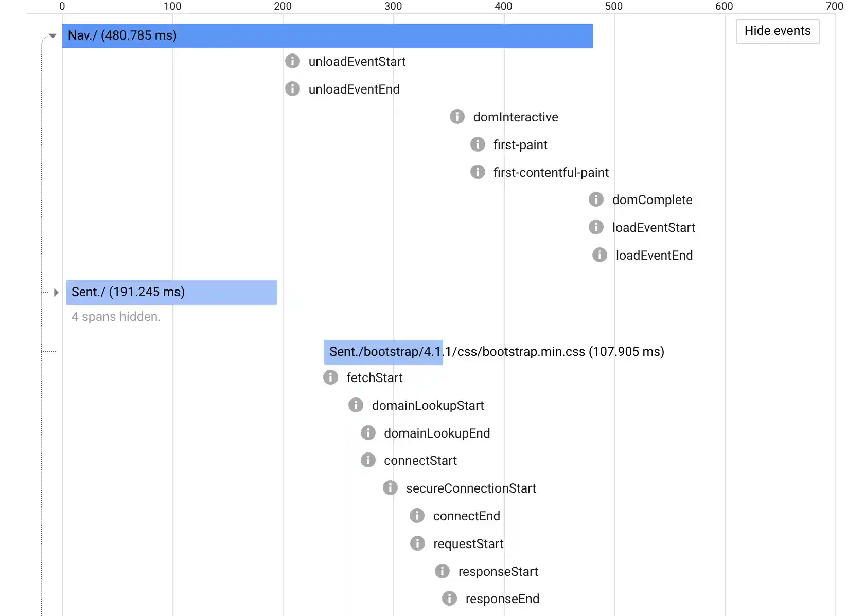This screenshot has height=616, width=864.
Task: Select the secureConnectionStart info icon
Action: pos(390,487)
